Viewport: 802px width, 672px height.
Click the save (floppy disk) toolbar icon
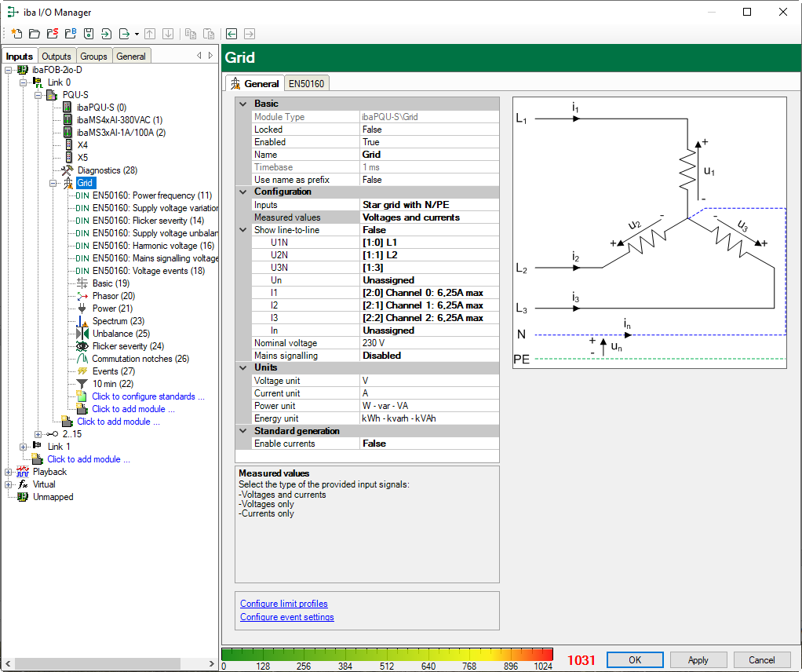click(x=89, y=34)
